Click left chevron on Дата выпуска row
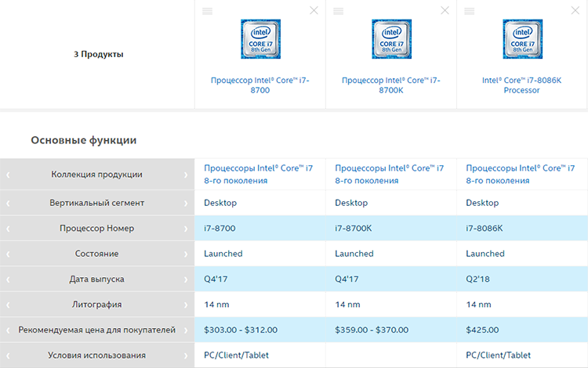This screenshot has height=368, width=588. pyautogui.click(x=9, y=279)
